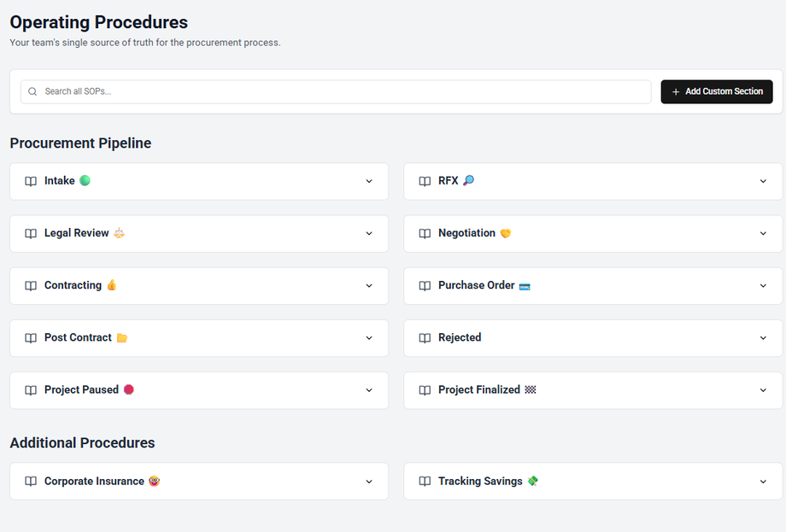Open the Project Paused procedure title
The height and width of the screenshot is (532, 786).
[81, 390]
